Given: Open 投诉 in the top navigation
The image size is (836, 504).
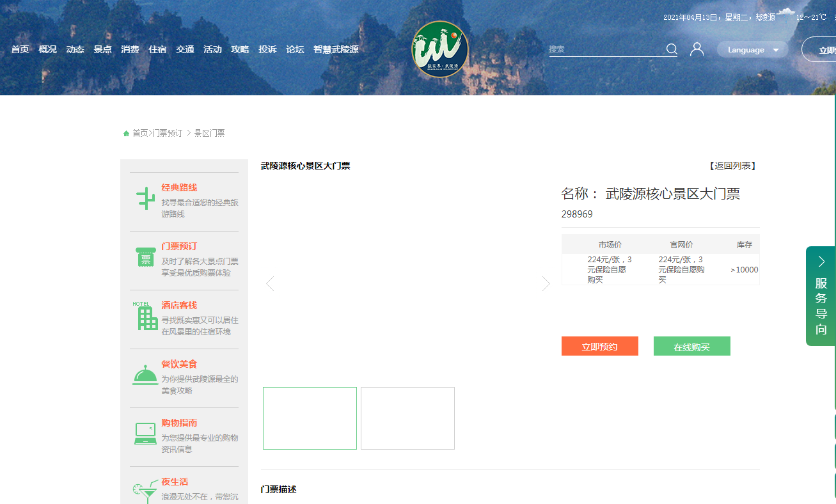Looking at the screenshot, I should (267, 49).
